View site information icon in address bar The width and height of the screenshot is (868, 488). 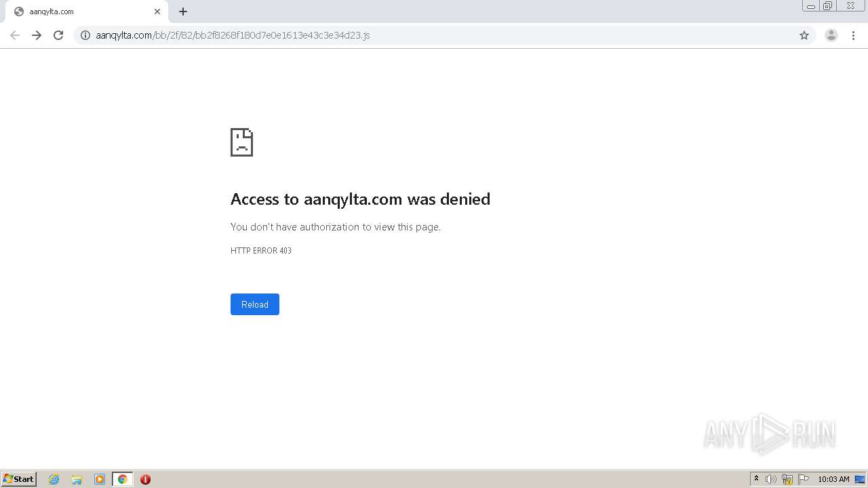pyautogui.click(x=85, y=35)
